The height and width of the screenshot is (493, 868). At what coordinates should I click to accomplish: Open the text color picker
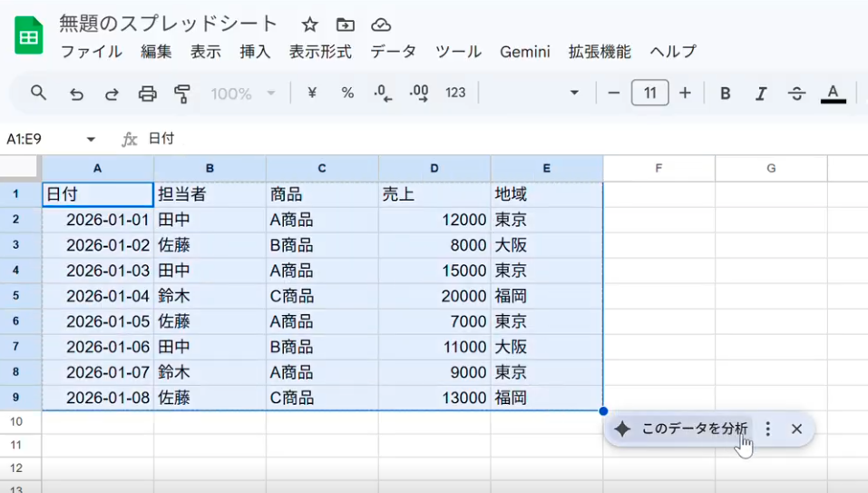click(834, 94)
